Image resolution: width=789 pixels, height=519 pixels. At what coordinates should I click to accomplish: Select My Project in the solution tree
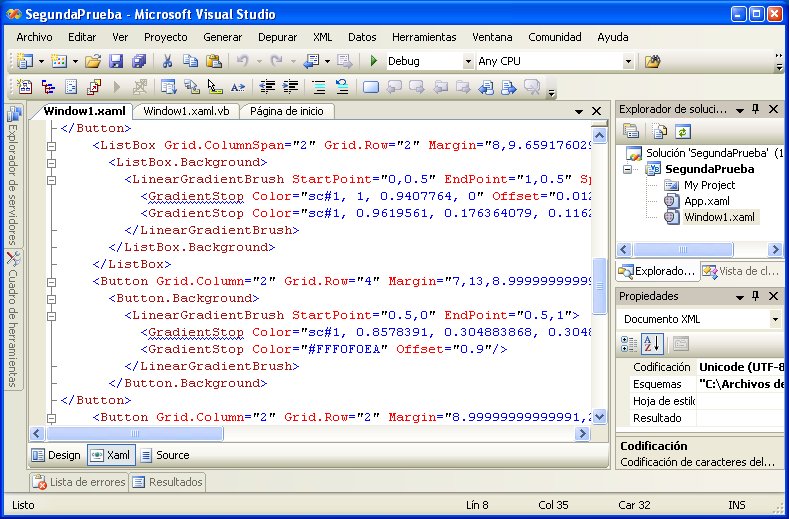(709, 185)
